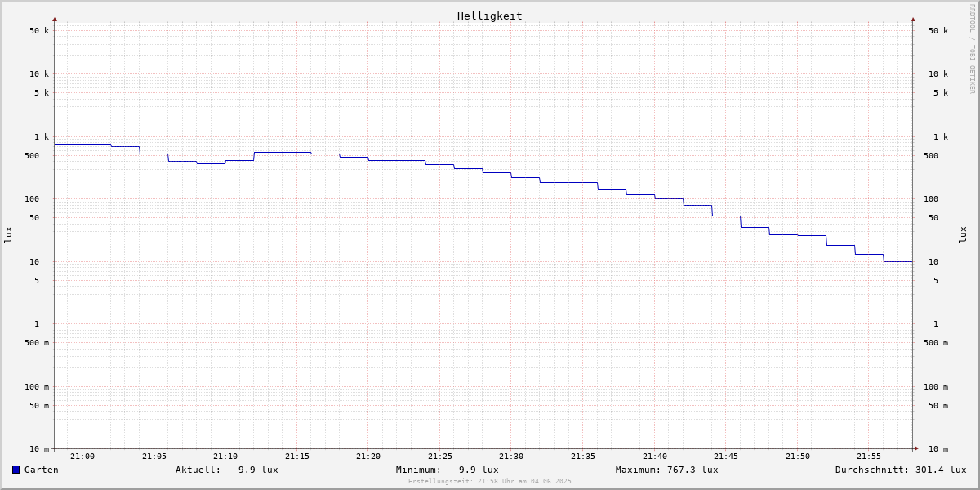Select the 'Garten' legend label
The image size is (980, 490).
[42, 470]
